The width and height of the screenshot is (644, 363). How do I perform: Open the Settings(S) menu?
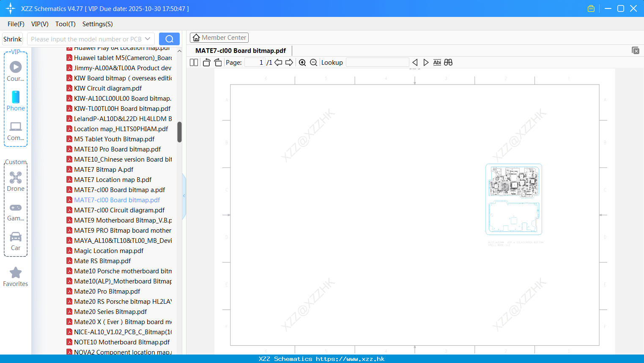click(98, 24)
